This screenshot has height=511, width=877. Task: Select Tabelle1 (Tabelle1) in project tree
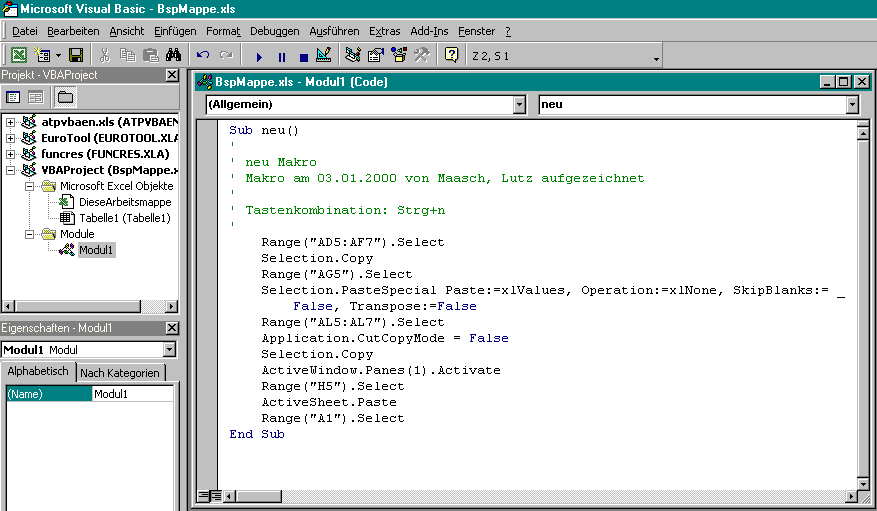(x=125, y=218)
